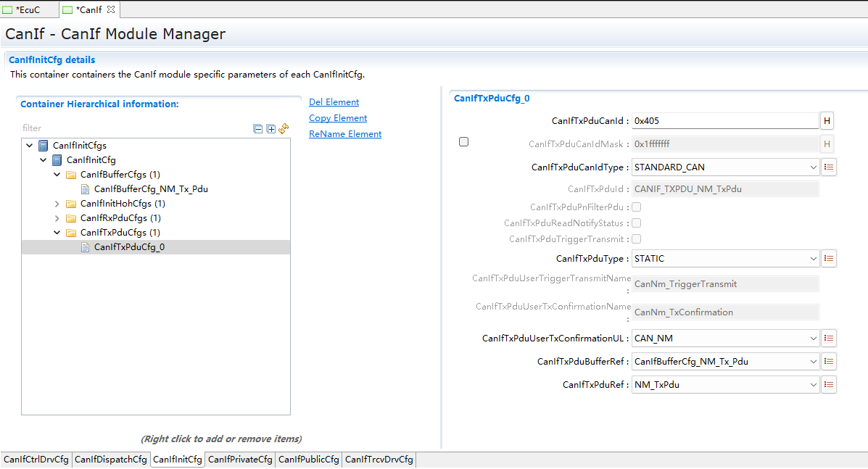868x469 pixels.
Task: Click list icon next to CanIfTxPduRef
Action: pyautogui.click(x=829, y=385)
